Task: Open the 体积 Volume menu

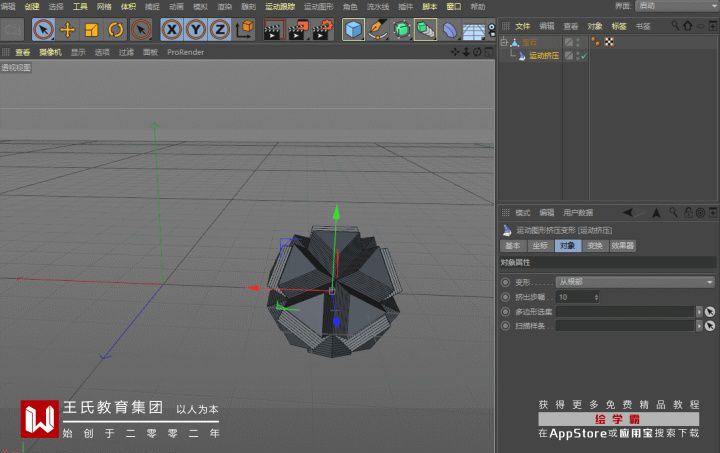Action: (128, 6)
